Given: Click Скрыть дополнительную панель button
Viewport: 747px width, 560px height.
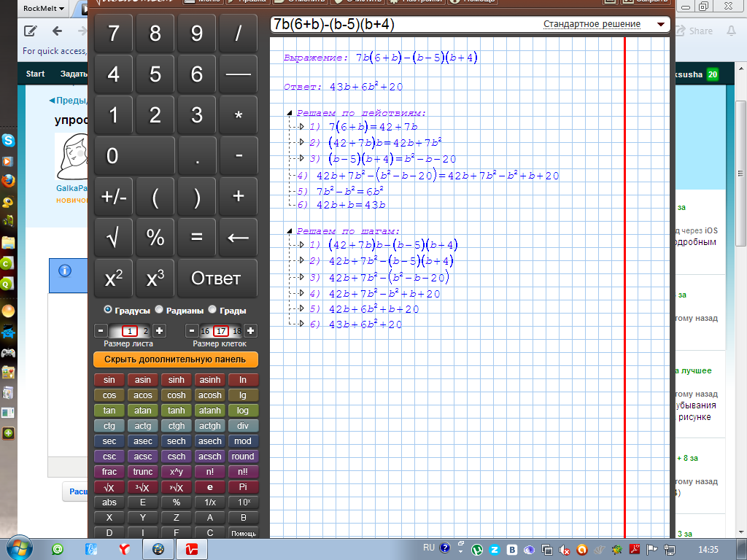Looking at the screenshot, I should (x=176, y=359).
